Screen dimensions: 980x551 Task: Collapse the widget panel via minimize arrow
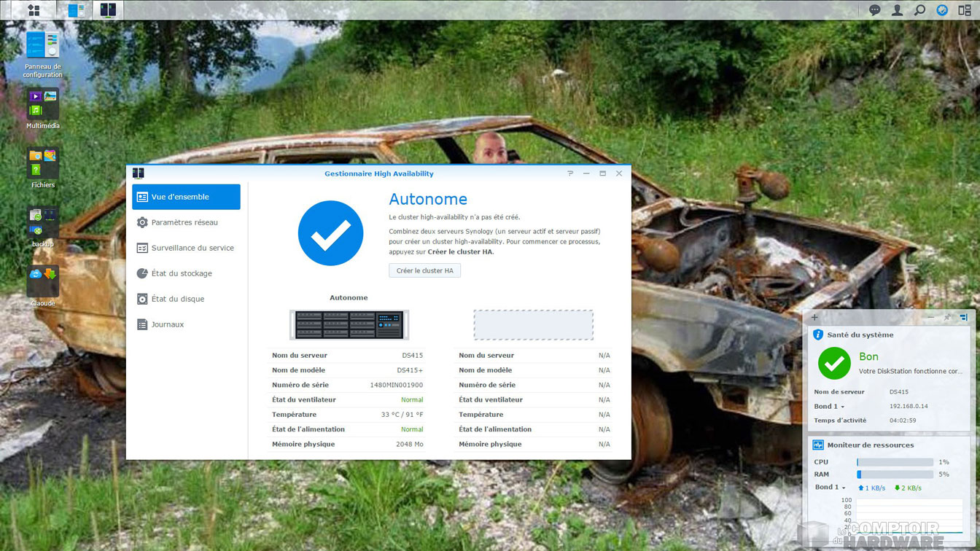click(931, 318)
